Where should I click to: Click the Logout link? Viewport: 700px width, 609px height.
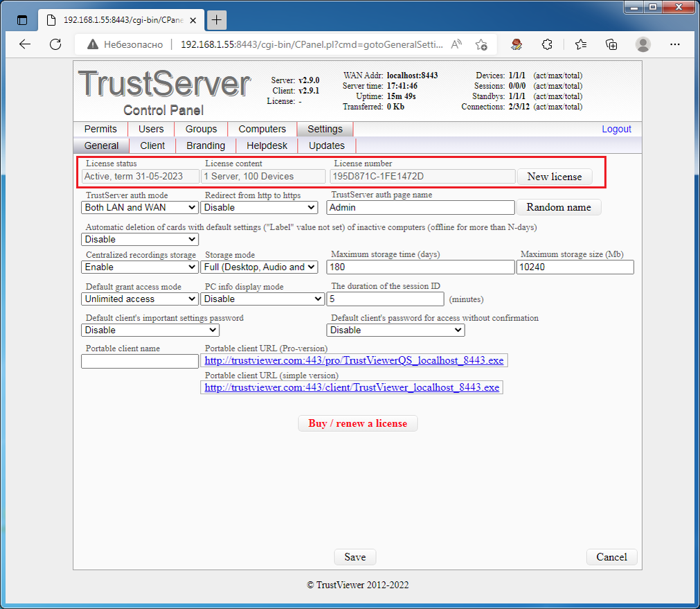click(616, 129)
